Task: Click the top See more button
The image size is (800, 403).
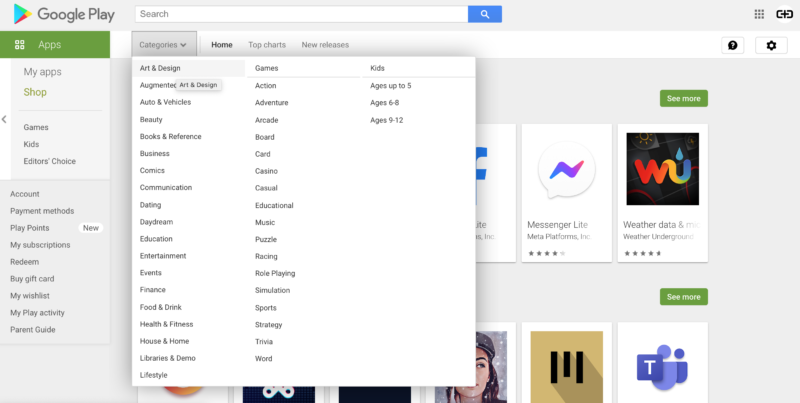Action: [x=683, y=98]
